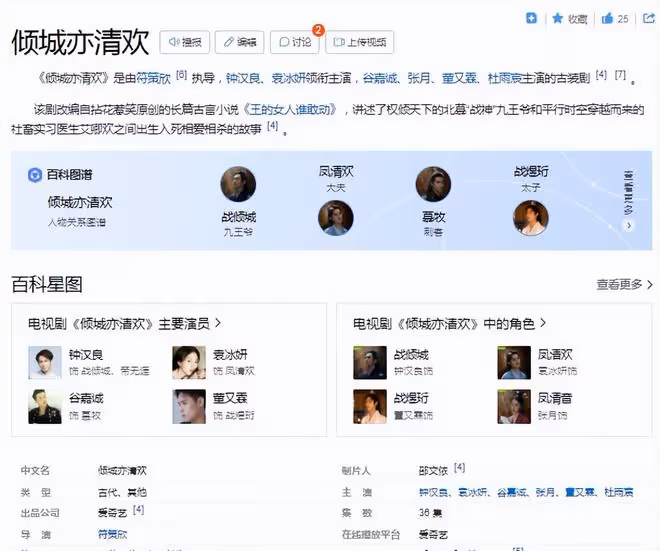The width and height of the screenshot is (660, 551).
Task: Click the 上传视频 upload video button
Action: coord(359,42)
